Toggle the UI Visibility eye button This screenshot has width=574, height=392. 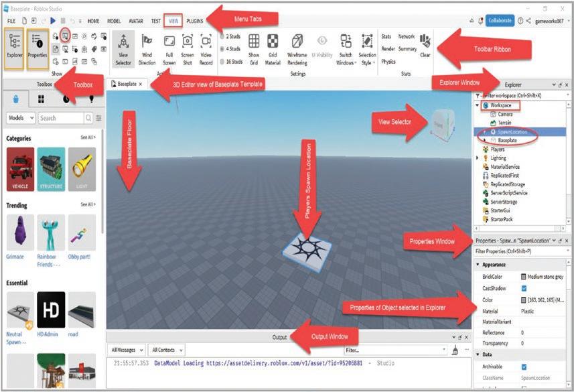pyautogui.click(x=321, y=46)
